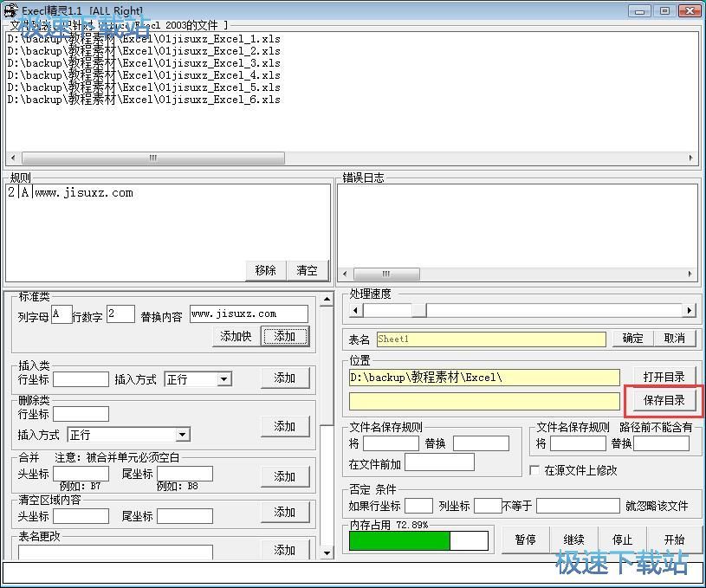The height and width of the screenshot is (588, 706).
Task: Click the 暂停 button
Action: (x=525, y=540)
